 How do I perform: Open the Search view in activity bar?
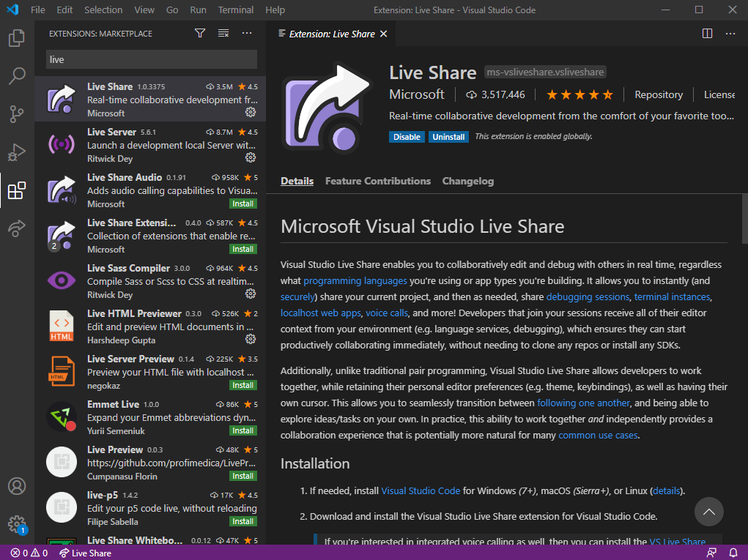click(x=17, y=76)
